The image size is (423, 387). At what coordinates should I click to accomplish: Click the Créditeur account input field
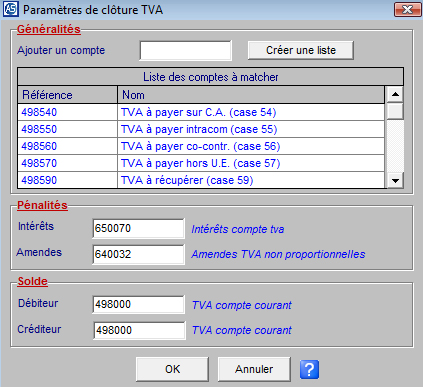pyautogui.click(x=139, y=330)
